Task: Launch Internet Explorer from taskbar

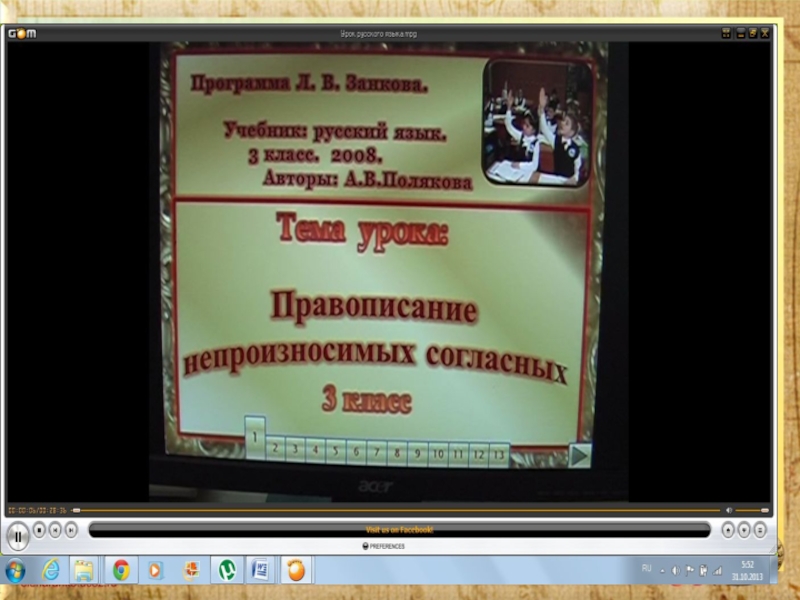Action: [x=51, y=570]
